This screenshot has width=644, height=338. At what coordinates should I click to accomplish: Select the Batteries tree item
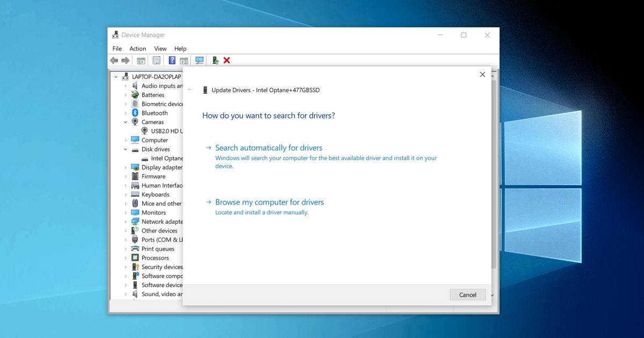pos(153,95)
